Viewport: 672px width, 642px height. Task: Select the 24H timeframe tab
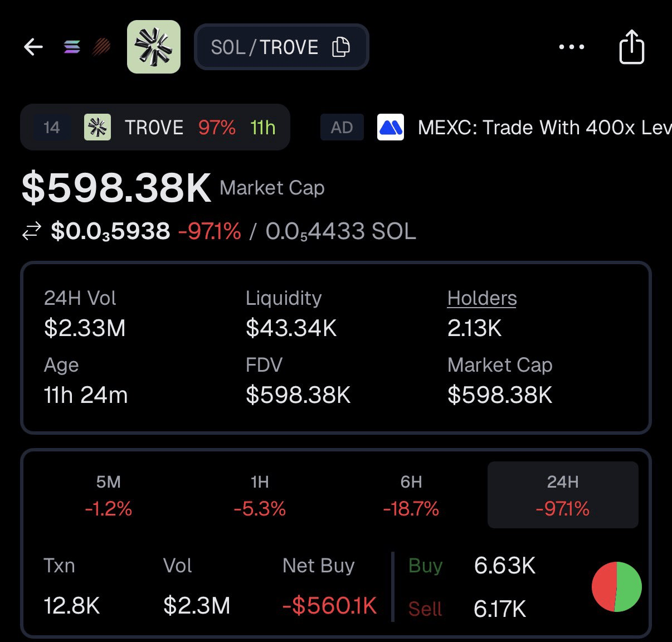point(563,495)
